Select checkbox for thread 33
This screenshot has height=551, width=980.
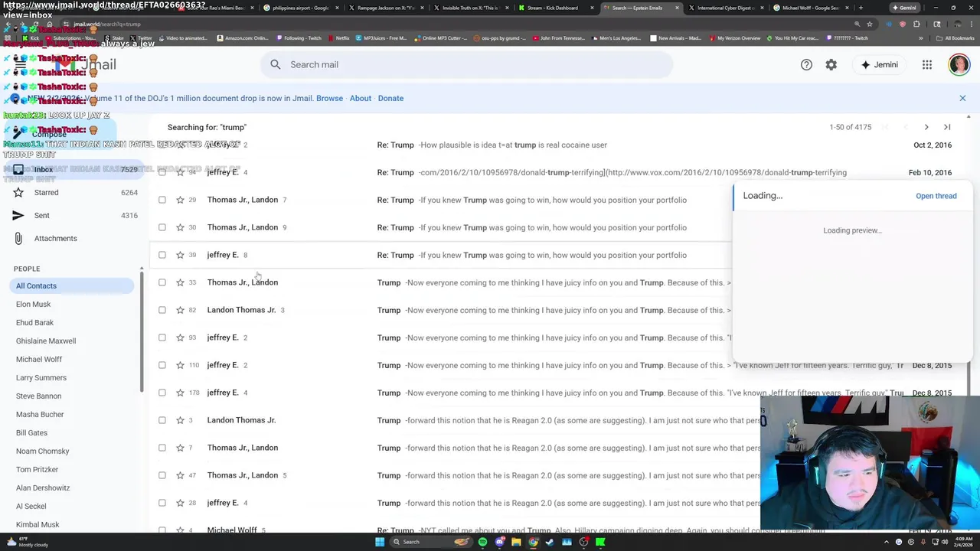tap(162, 282)
